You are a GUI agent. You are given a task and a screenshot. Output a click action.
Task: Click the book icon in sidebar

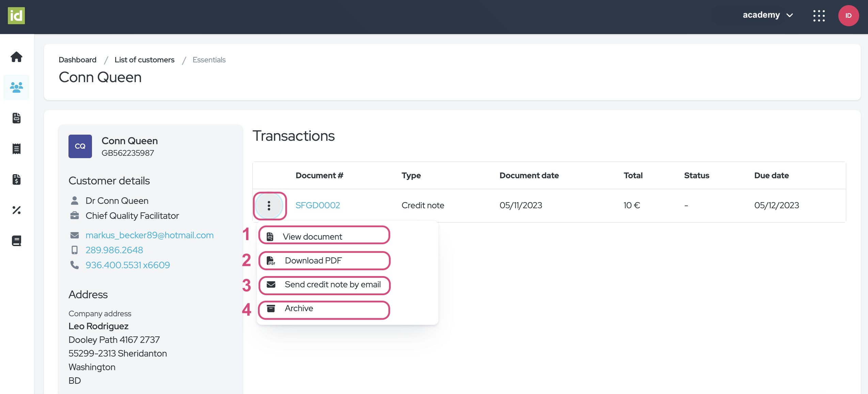point(16,241)
